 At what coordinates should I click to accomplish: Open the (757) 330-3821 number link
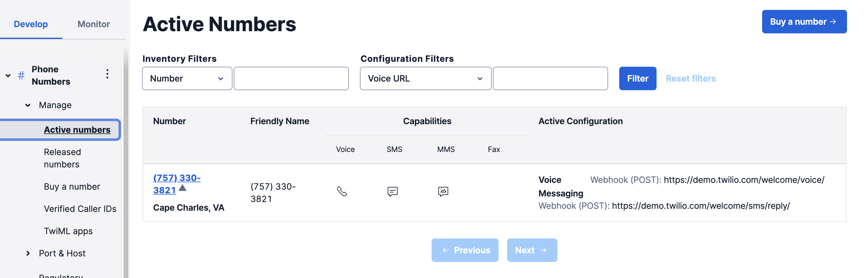tap(176, 184)
